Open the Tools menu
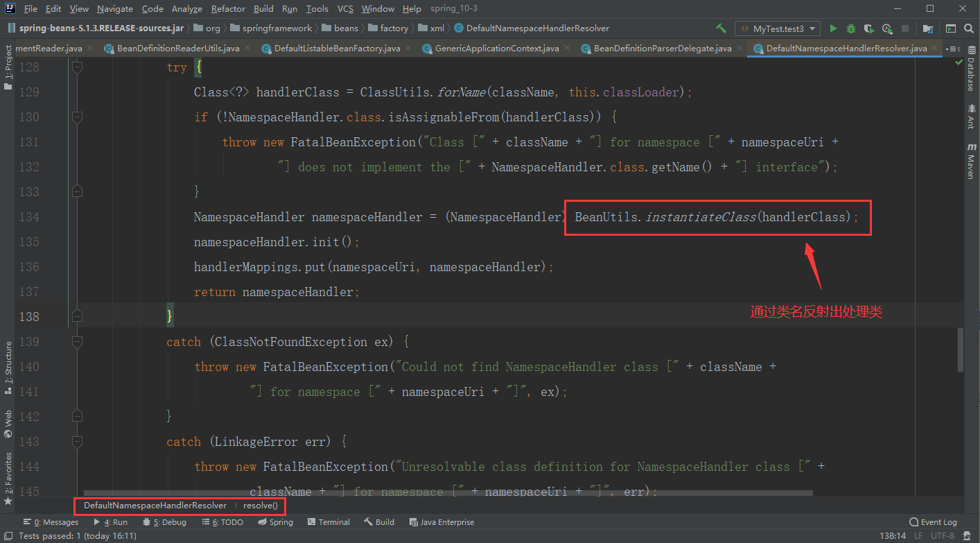The height and width of the screenshot is (543, 980). click(317, 9)
